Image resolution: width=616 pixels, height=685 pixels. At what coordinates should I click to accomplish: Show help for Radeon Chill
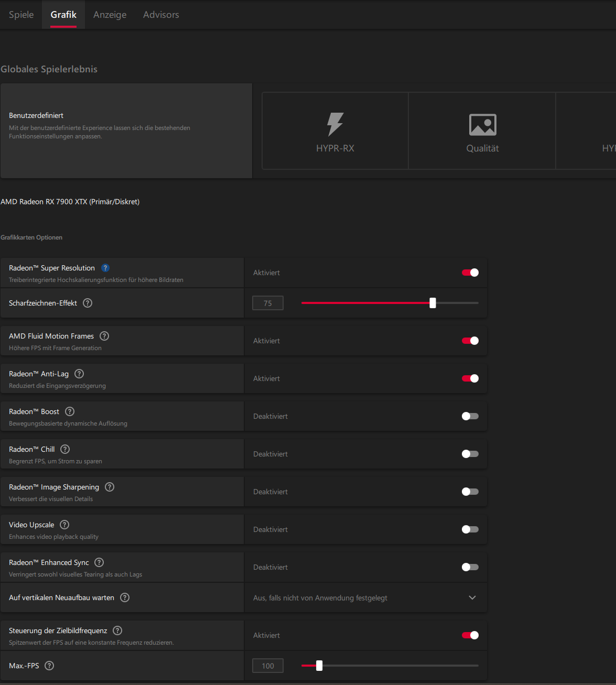point(65,449)
